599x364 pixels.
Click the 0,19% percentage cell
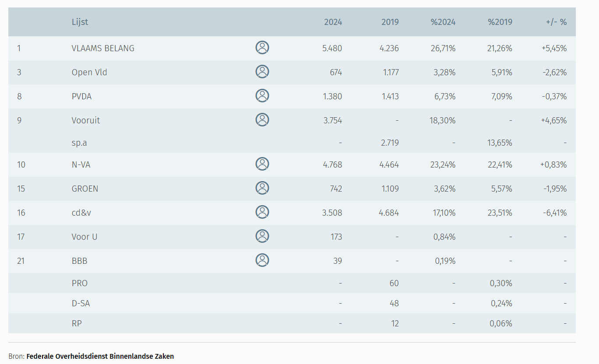click(x=445, y=261)
